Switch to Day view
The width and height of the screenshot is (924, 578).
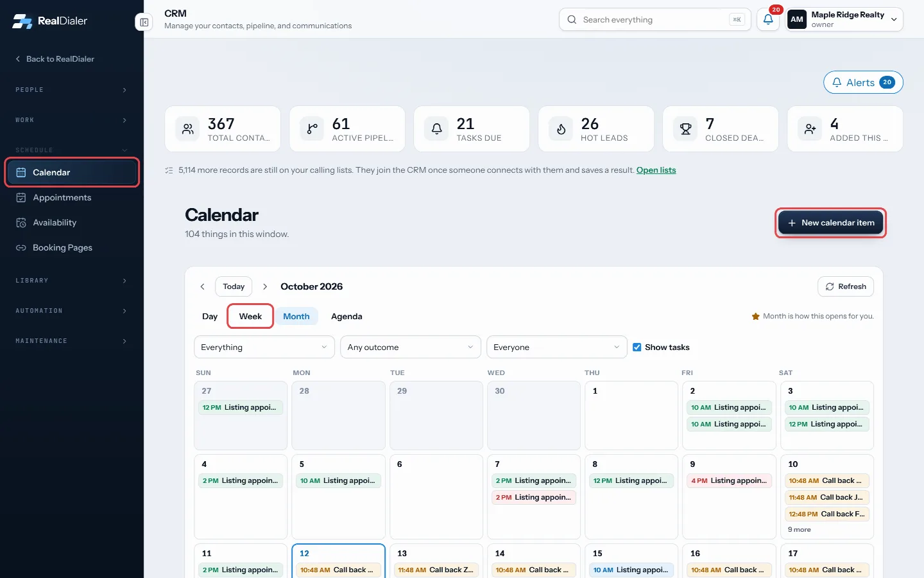(x=210, y=316)
